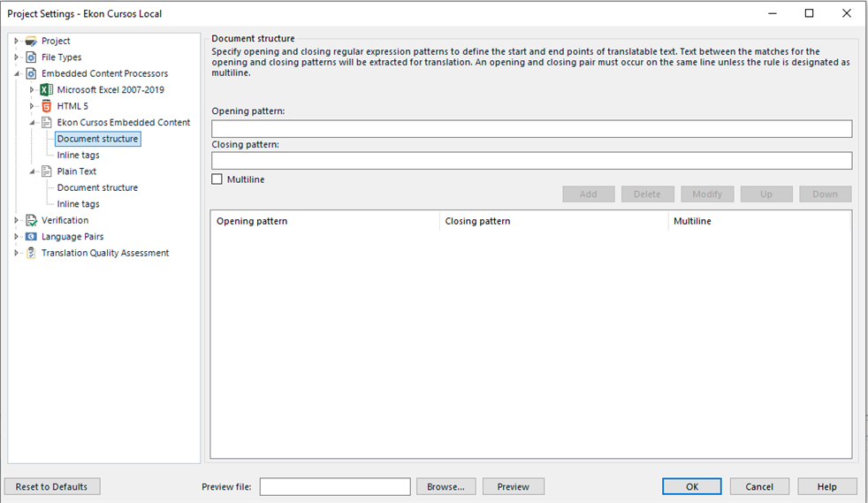
Task: Click the Project folder icon in tree
Action: [31, 41]
